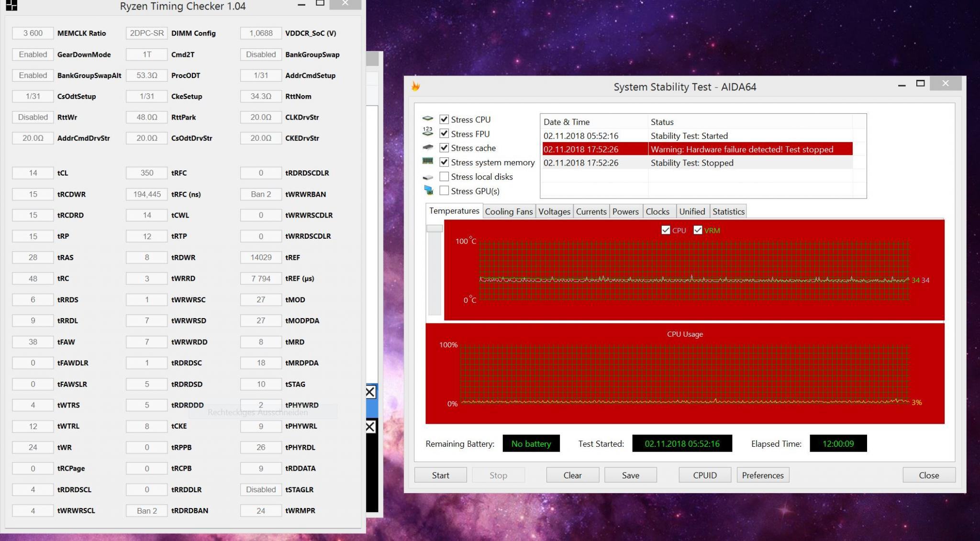980x541 pixels.
Task: Click the No battery status display
Action: (x=531, y=443)
